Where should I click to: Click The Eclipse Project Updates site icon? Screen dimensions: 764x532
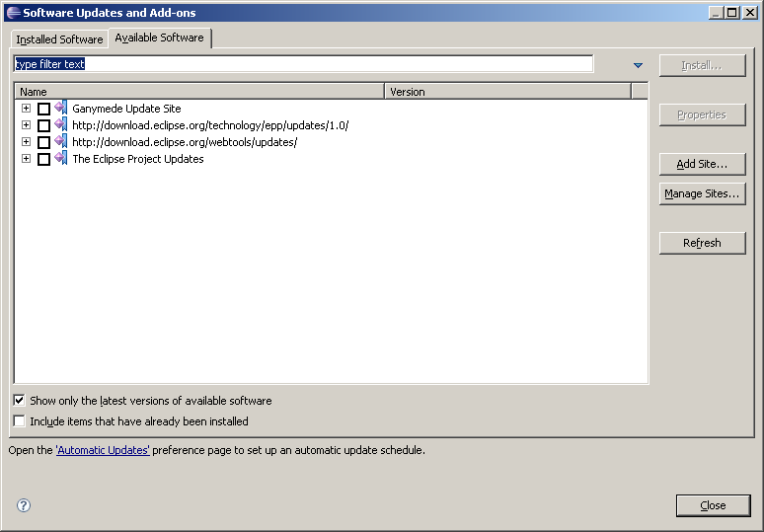61,159
